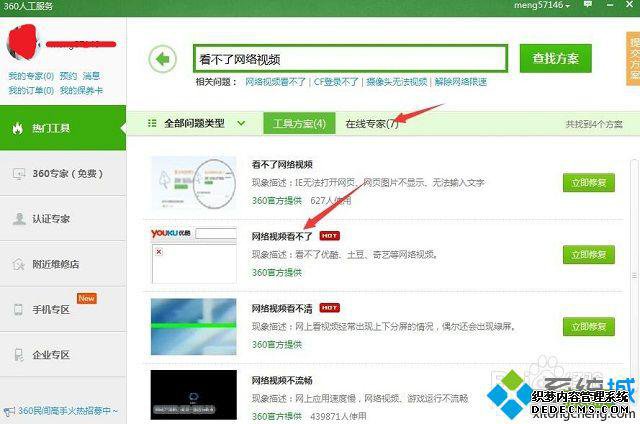Click the person icon beside 认证专家

pos(19,219)
